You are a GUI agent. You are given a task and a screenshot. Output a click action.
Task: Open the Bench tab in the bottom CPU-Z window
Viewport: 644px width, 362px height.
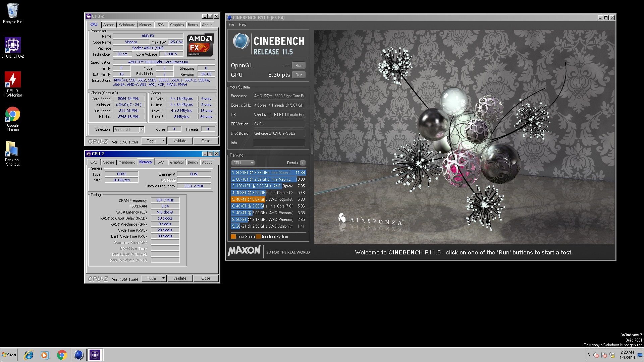(193, 162)
